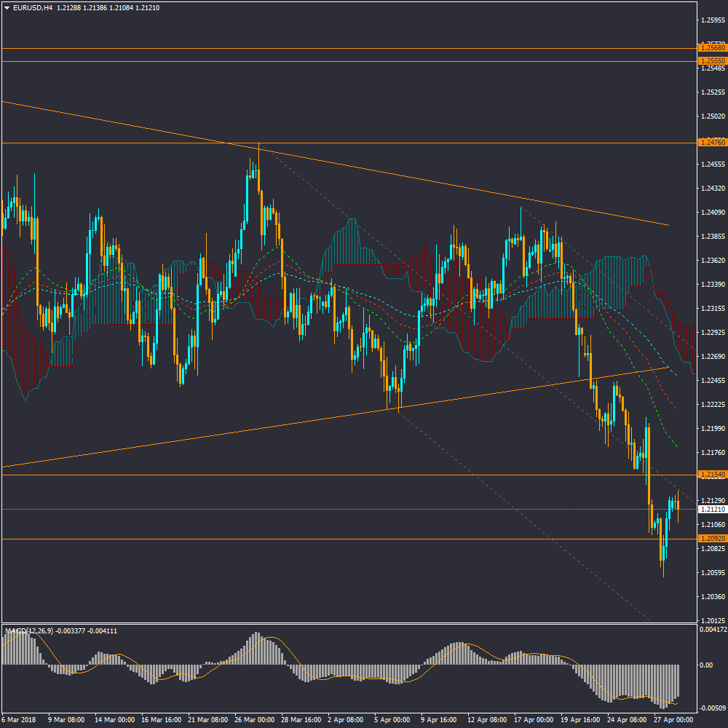Click the 27 Apr 00:00 time axis label
Viewport: 728px width, 728px height.
[672, 719]
